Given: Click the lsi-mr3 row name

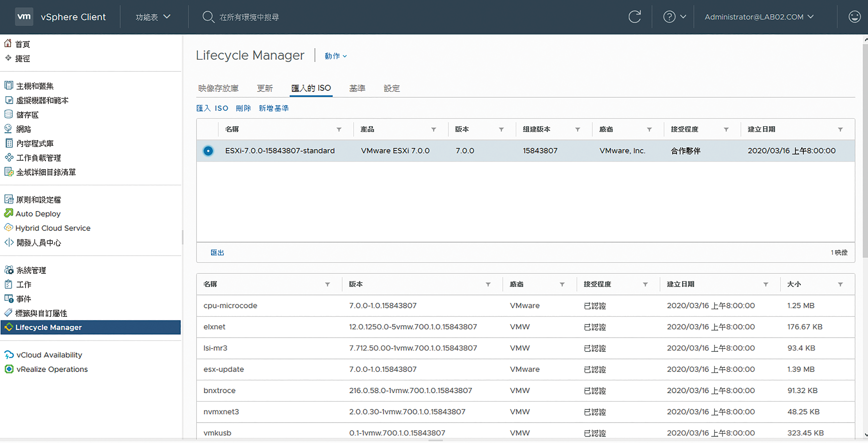Looking at the screenshot, I should click(215, 348).
